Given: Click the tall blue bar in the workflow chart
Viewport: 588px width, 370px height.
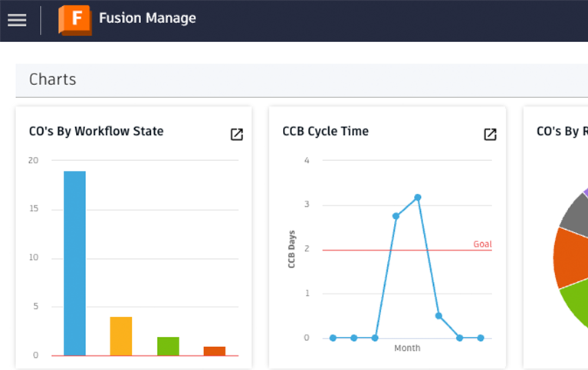Looking at the screenshot, I should [74, 263].
